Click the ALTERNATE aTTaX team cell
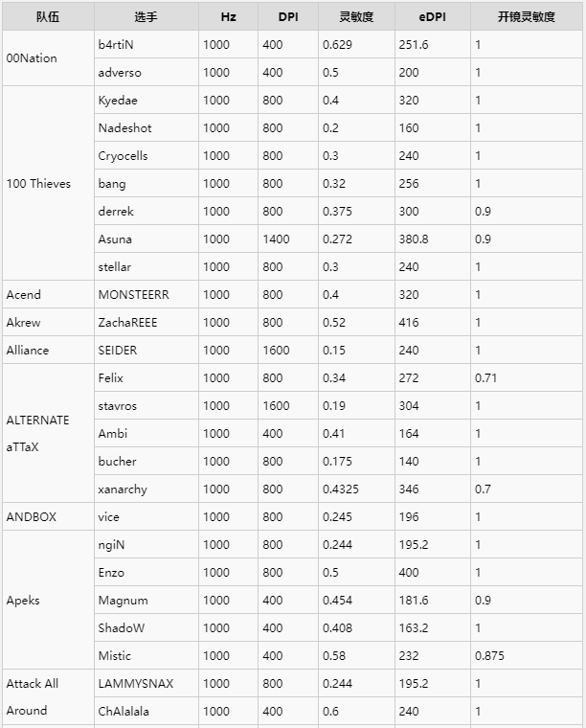The width and height of the screenshot is (586, 728). point(38,434)
